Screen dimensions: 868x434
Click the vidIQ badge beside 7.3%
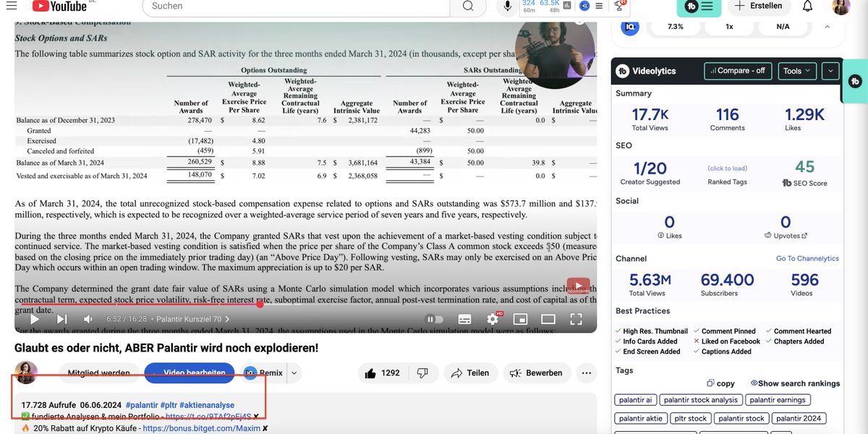629,26
